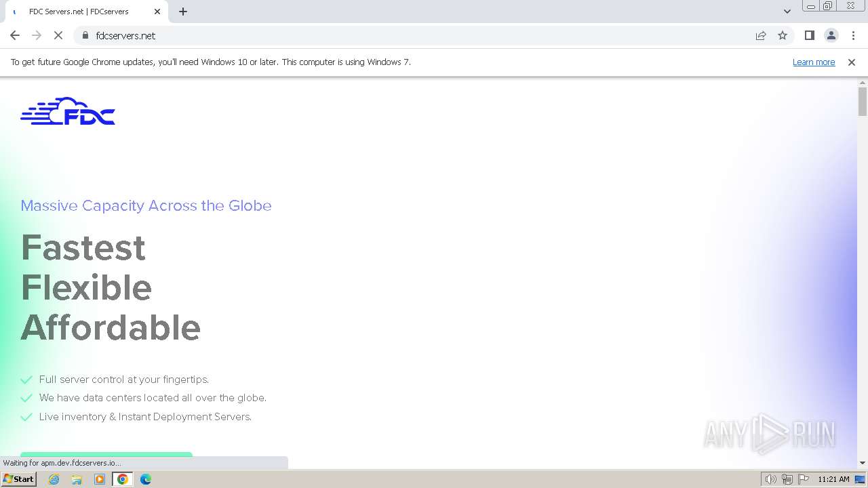Bookmark this page with the star

783,35
